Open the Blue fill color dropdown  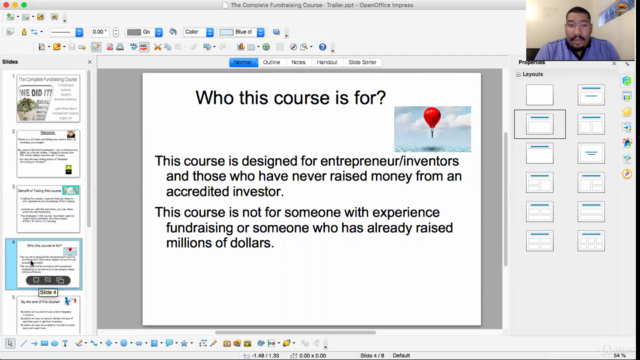(x=260, y=32)
